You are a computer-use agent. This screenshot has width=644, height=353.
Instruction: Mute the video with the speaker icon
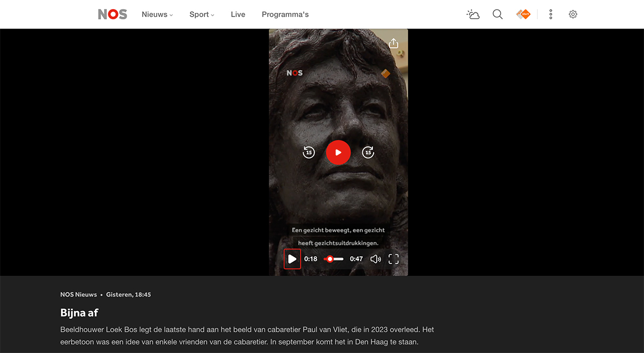tap(376, 259)
